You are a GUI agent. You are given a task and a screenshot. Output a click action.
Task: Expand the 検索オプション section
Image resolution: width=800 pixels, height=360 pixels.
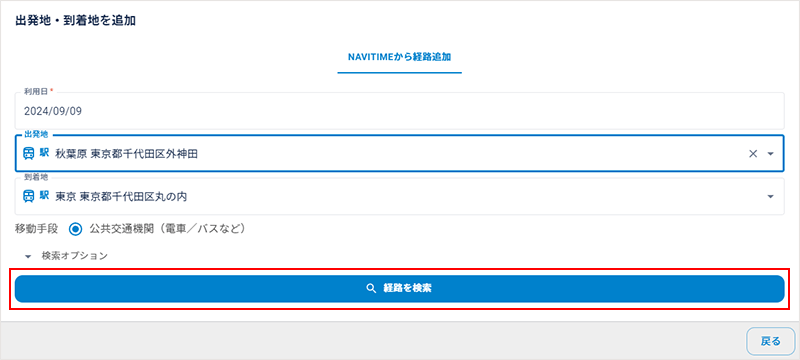(28, 256)
